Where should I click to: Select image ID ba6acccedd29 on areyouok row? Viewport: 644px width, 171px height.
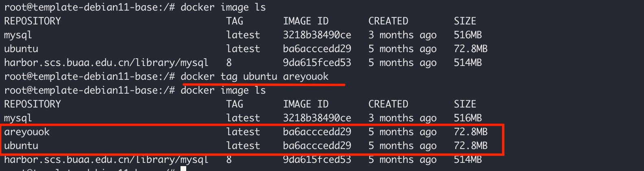coord(317,132)
